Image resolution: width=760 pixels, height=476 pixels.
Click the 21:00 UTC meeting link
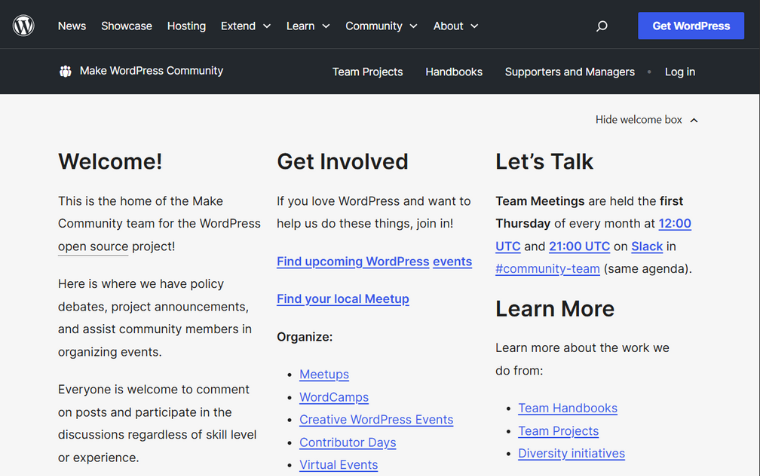pos(579,246)
